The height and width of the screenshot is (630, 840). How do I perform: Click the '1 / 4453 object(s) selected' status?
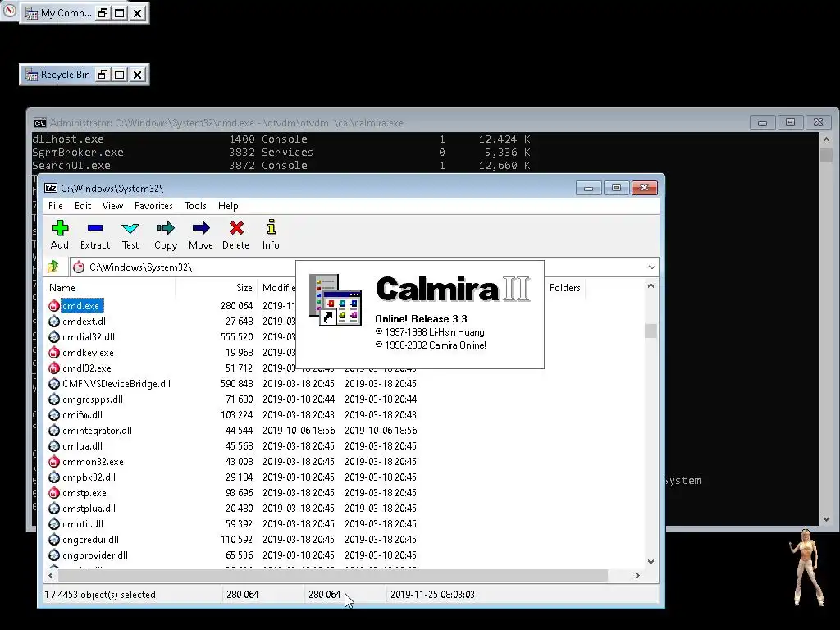tap(100, 594)
